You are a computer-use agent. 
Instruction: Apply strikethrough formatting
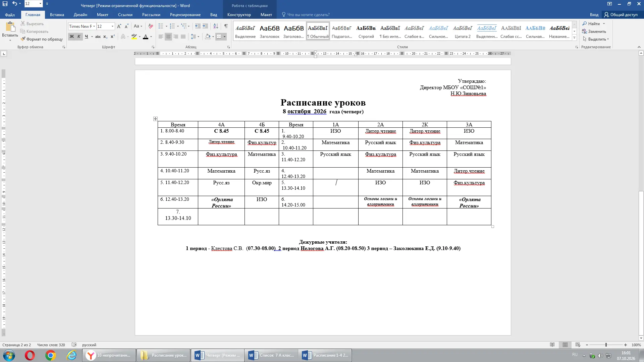tap(98, 37)
